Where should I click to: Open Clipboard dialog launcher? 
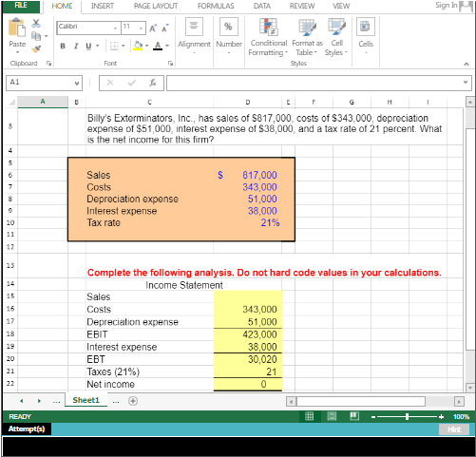click(48, 64)
